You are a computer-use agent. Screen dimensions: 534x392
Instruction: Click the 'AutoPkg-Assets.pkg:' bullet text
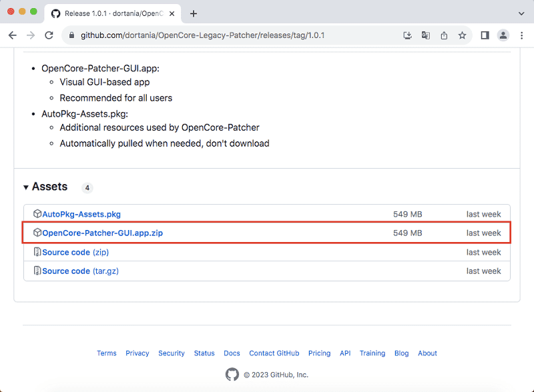click(85, 114)
